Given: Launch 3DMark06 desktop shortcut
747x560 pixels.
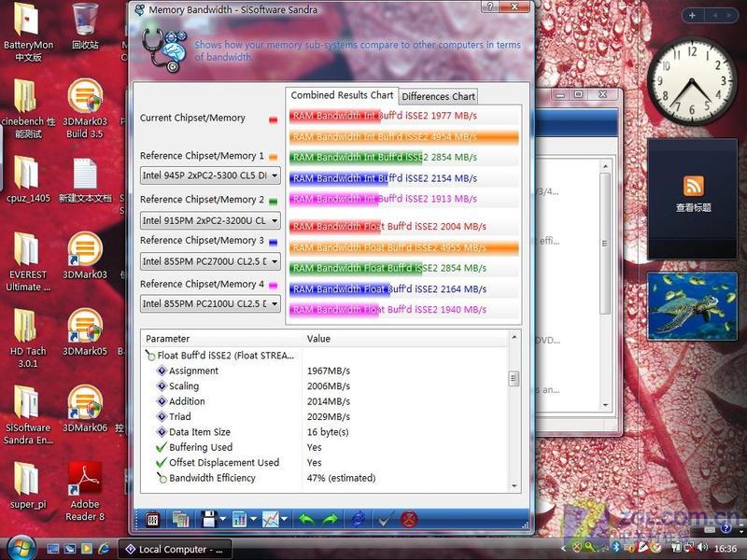Looking at the screenshot, I should (85, 410).
